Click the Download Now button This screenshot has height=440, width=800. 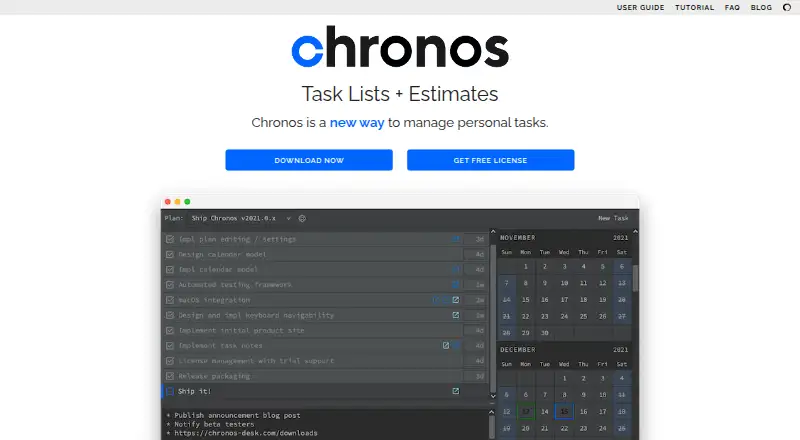coord(309,160)
